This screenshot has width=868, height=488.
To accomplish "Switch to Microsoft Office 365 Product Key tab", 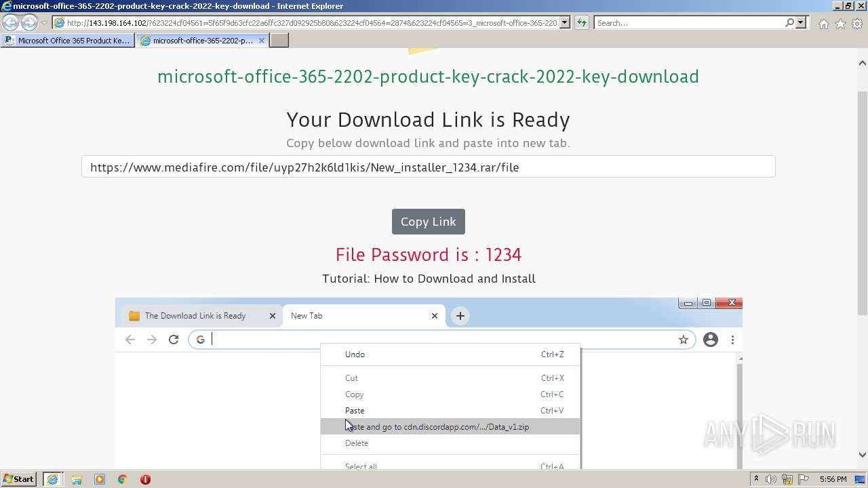I will pyautogui.click(x=66, y=41).
